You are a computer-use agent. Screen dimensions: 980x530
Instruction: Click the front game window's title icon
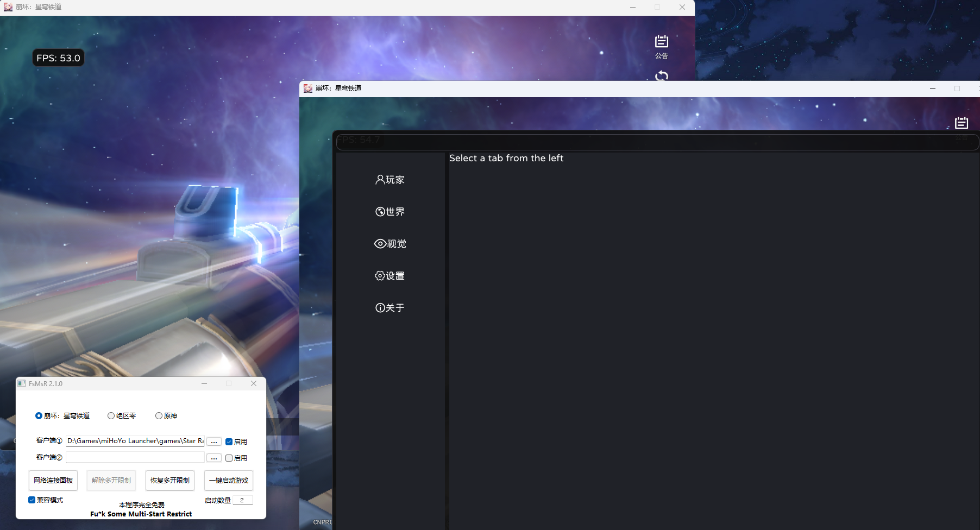308,89
